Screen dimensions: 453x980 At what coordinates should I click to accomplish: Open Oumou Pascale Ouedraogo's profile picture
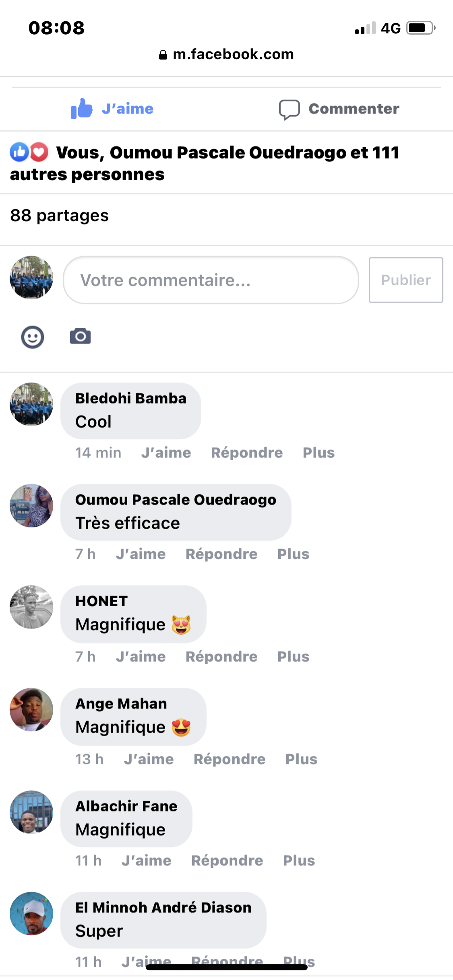[x=31, y=506]
